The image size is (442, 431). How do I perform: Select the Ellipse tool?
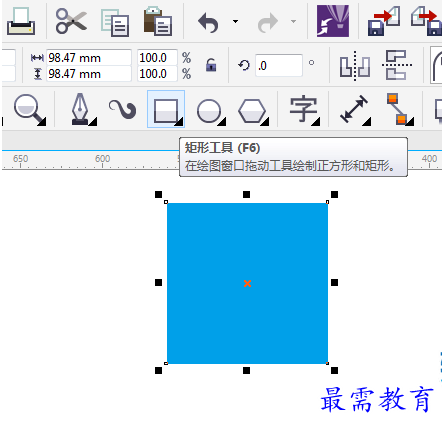211,111
